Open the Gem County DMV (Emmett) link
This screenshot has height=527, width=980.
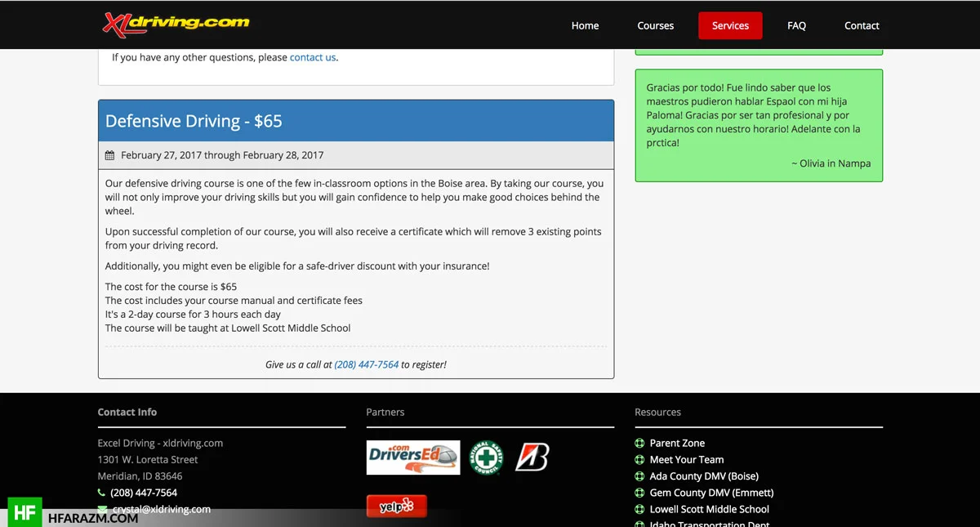711,493
